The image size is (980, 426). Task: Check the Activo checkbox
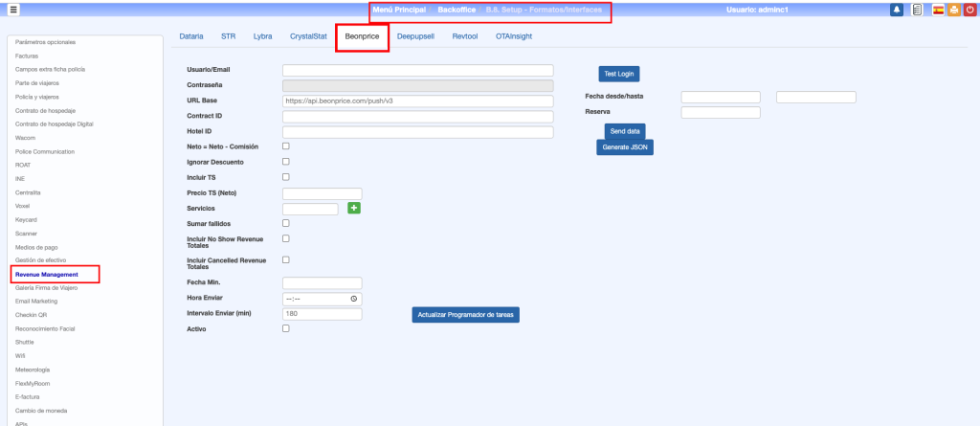click(x=286, y=328)
